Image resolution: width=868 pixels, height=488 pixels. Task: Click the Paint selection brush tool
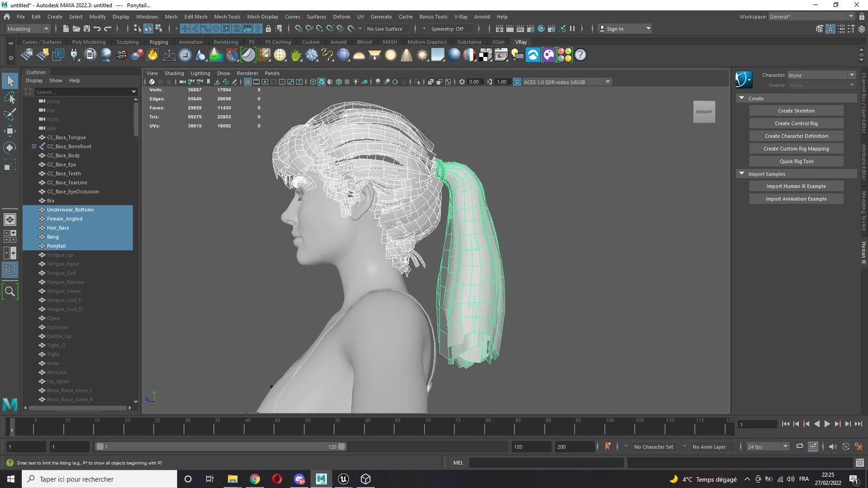[x=10, y=114]
